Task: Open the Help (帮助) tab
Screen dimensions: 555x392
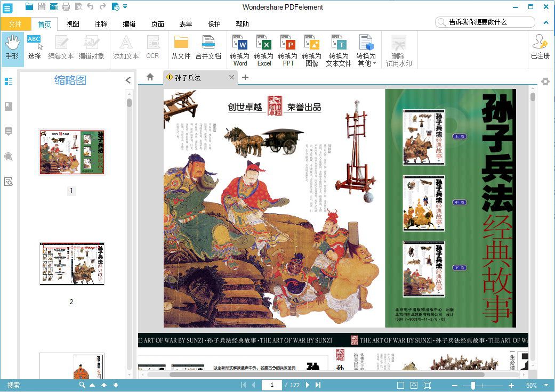Action: pyautogui.click(x=243, y=24)
